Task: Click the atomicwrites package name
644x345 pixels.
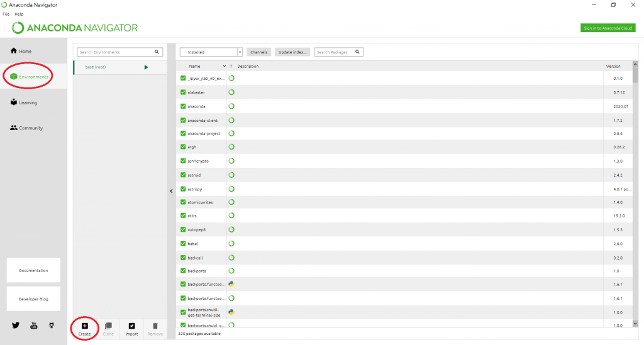Action: pyautogui.click(x=200, y=202)
